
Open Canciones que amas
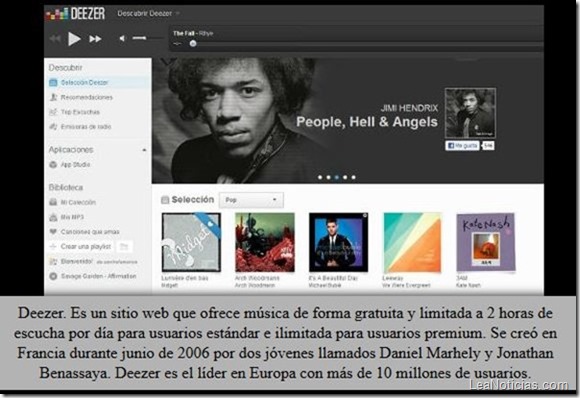coord(90,232)
